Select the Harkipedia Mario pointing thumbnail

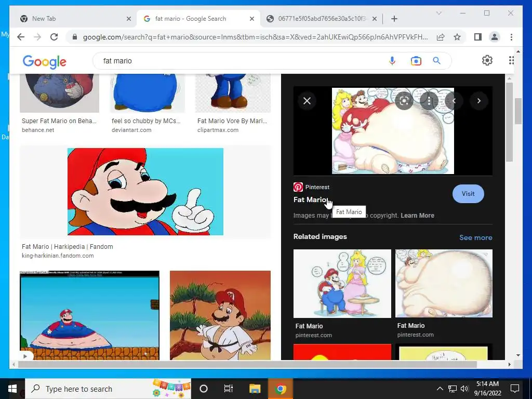pyautogui.click(x=145, y=192)
